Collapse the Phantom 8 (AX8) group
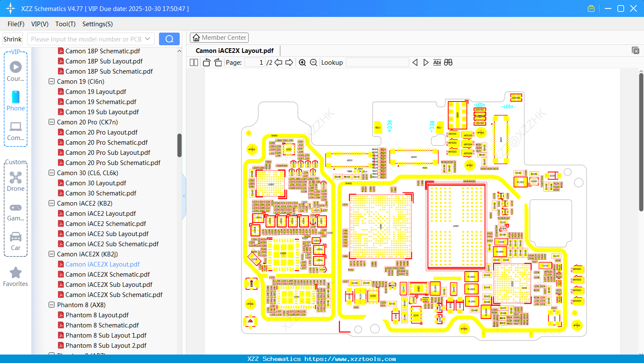 [x=52, y=305]
